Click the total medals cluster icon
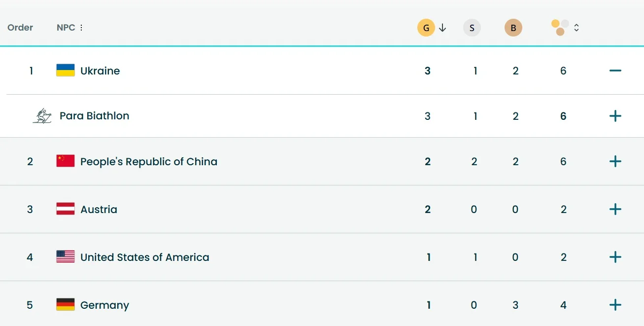 pos(560,28)
